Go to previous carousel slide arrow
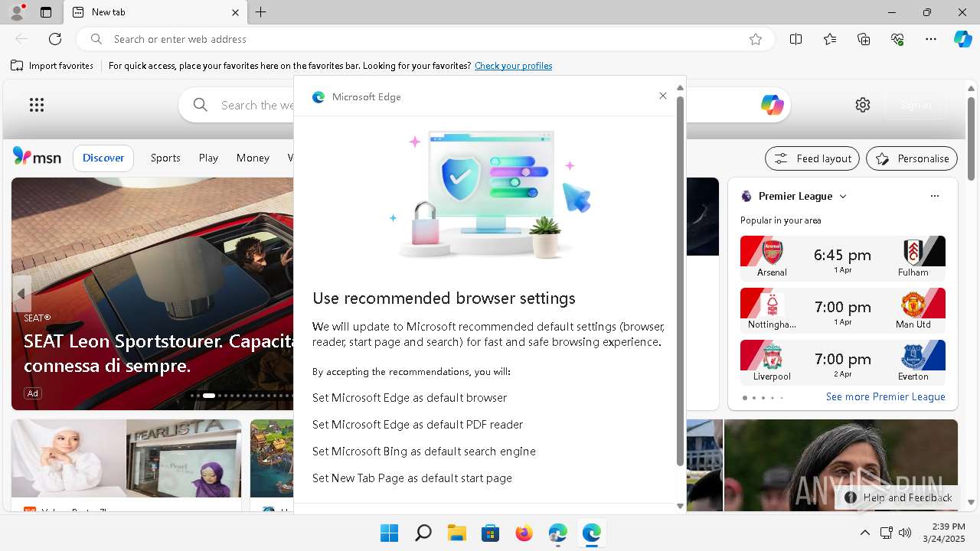 click(x=21, y=294)
